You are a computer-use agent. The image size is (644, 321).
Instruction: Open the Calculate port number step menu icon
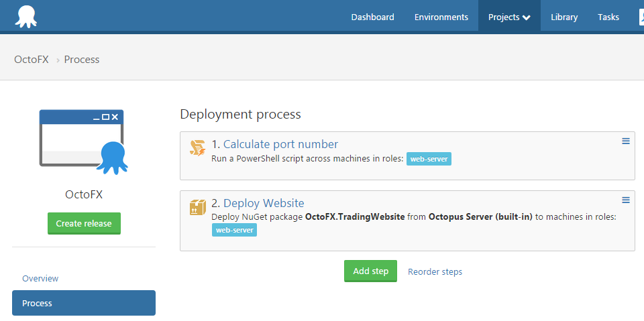coord(625,141)
